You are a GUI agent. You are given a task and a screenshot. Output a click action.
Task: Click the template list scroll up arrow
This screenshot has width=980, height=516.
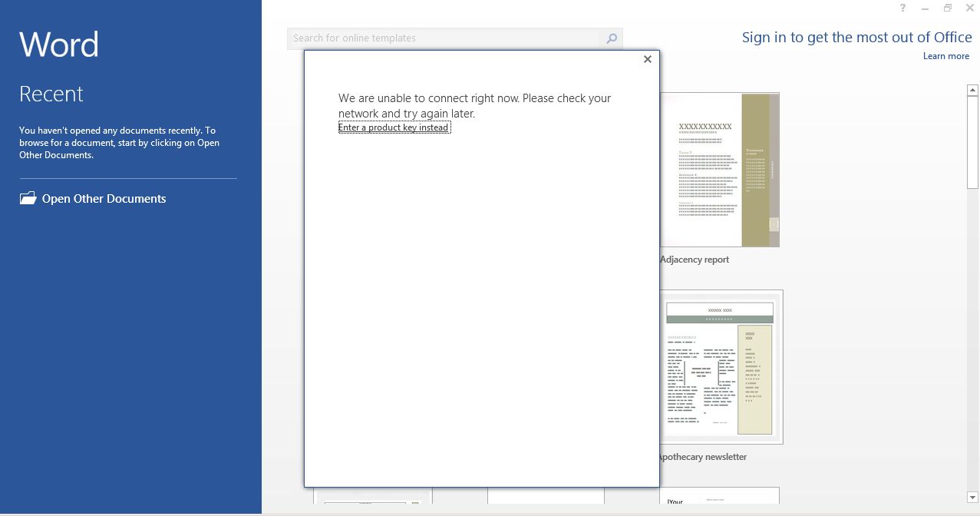click(972, 91)
